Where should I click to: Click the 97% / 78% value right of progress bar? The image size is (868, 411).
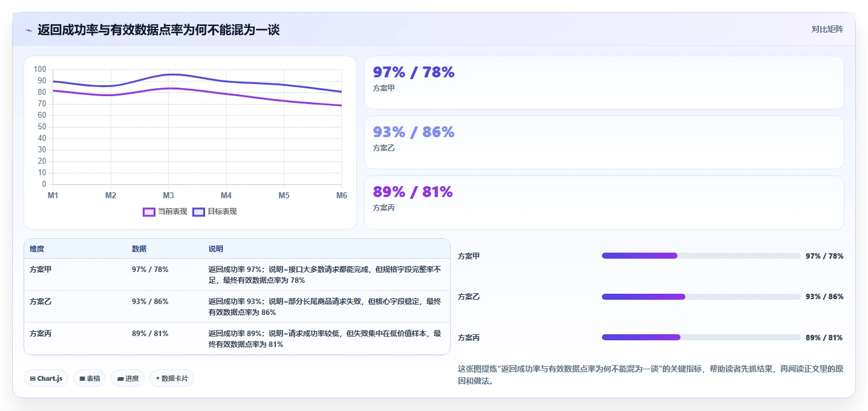pyautogui.click(x=824, y=256)
